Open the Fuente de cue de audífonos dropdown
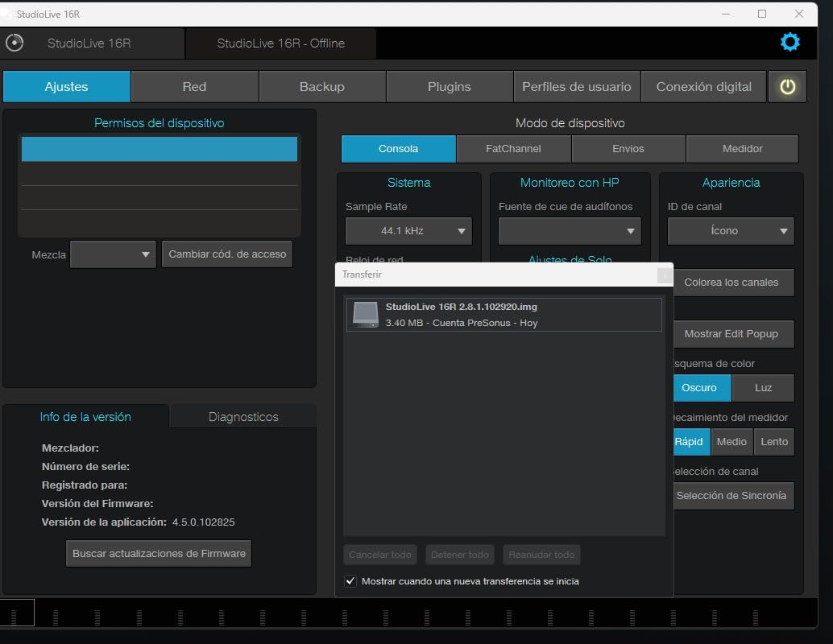 (570, 231)
